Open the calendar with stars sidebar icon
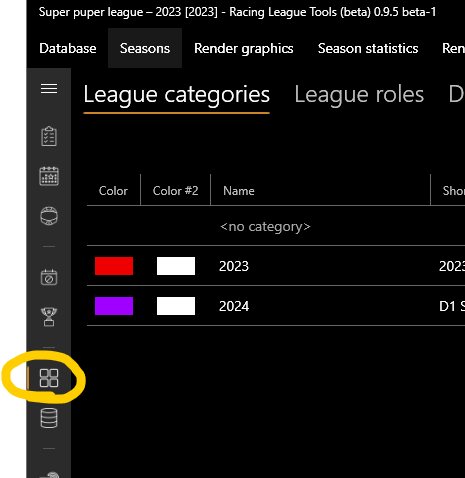 pos(49,176)
